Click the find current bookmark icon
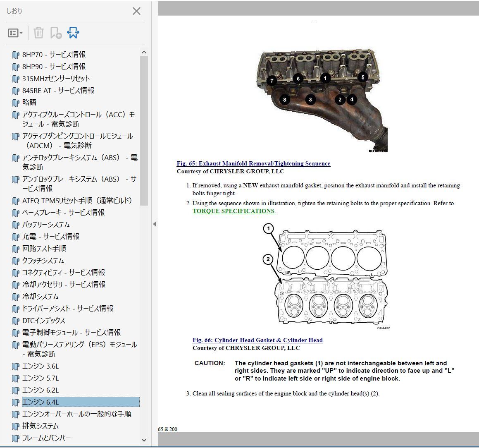This screenshot has width=479, height=448. pos(73,33)
